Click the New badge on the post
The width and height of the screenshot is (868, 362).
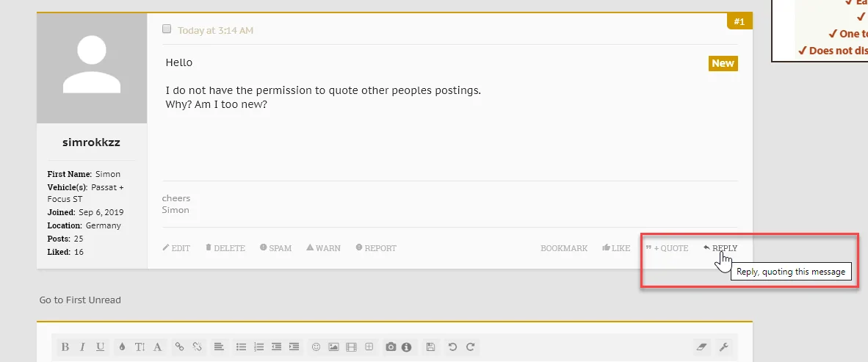[723, 63]
